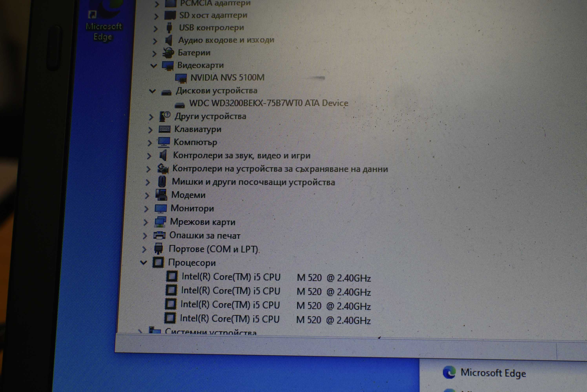Select the NVIDIA NVS 5100M entry
Image resolution: width=587 pixels, height=392 pixels.
click(x=227, y=78)
